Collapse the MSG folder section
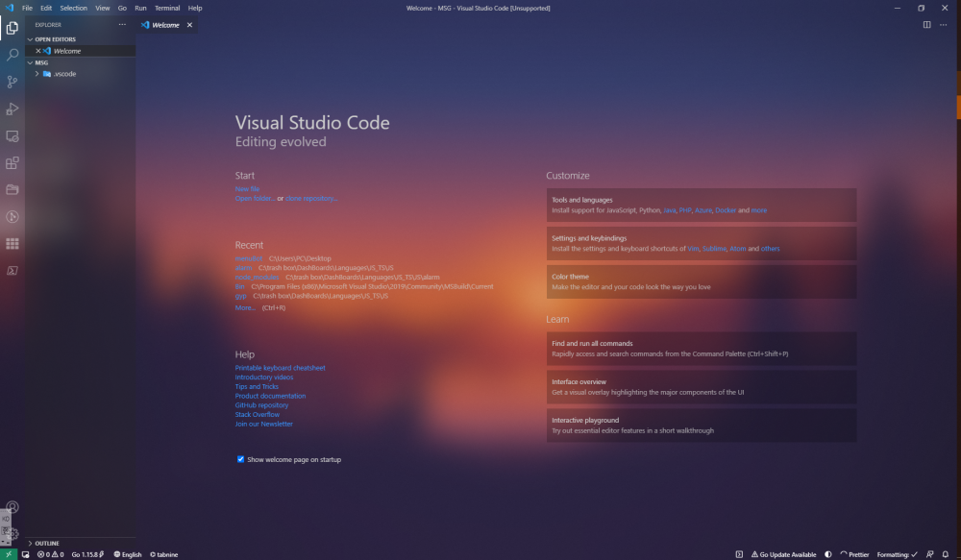The width and height of the screenshot is (961, 560). tap(81, 62)
